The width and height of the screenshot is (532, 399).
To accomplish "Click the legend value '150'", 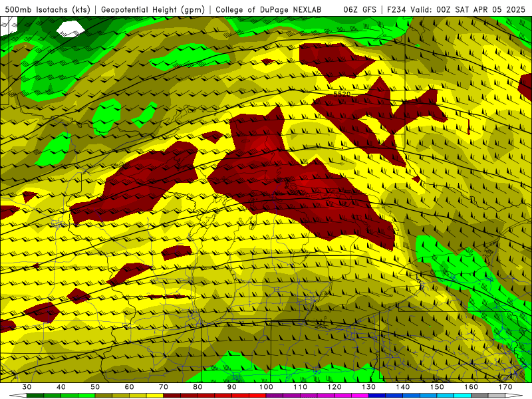I will coord(438,387).
